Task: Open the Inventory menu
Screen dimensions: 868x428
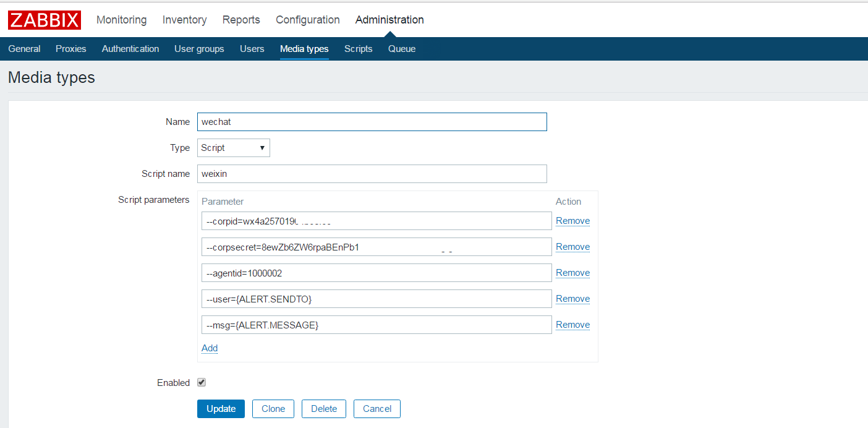Action: point(184,20)
